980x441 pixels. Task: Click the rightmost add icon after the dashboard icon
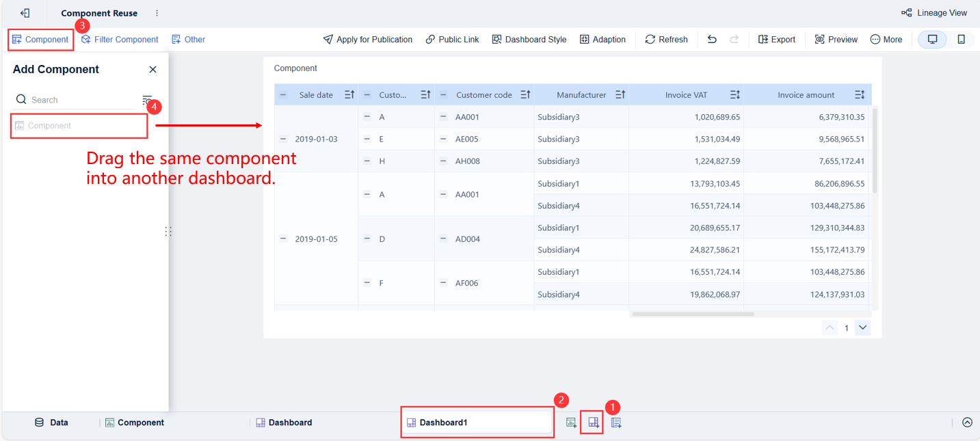point(616,423)
